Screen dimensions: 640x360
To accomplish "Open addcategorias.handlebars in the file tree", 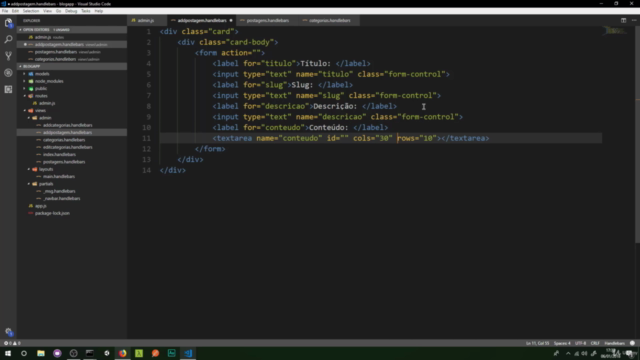I will [x=67, y=125].
